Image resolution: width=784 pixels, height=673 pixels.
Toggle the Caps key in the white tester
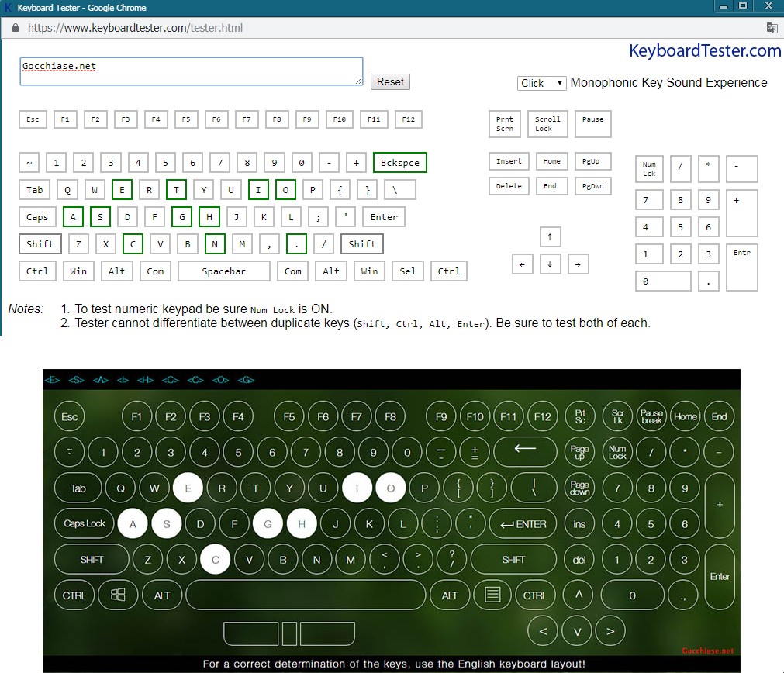pos(37,217)
